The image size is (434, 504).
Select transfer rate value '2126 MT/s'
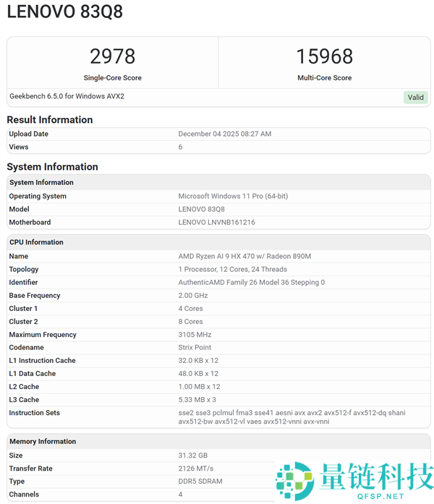pos(196,469)
